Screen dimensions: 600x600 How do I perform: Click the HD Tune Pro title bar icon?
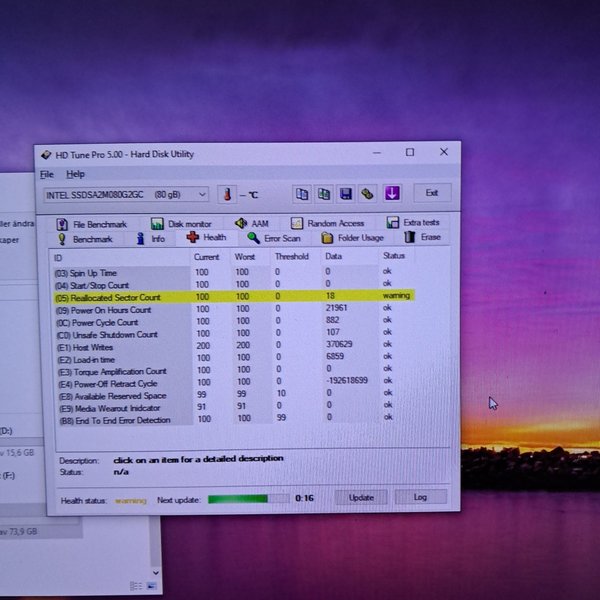tap(46, 155)
